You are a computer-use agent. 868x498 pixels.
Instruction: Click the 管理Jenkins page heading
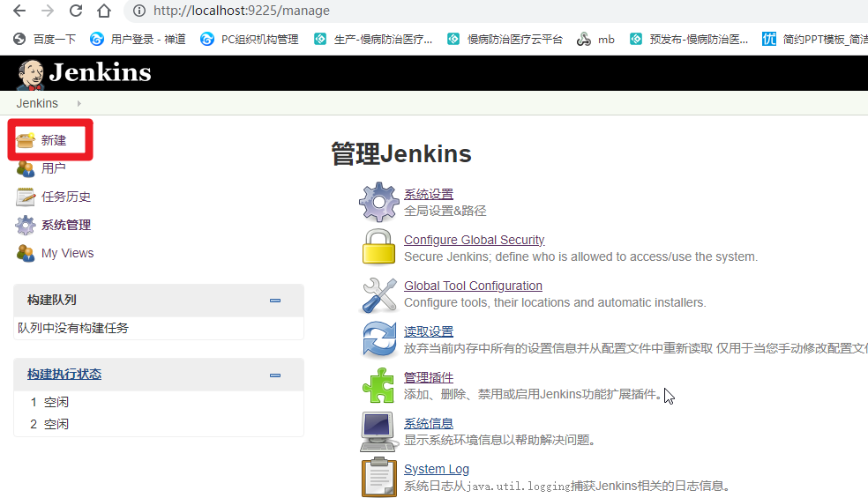pyautogui.click(x=400, y=154)
